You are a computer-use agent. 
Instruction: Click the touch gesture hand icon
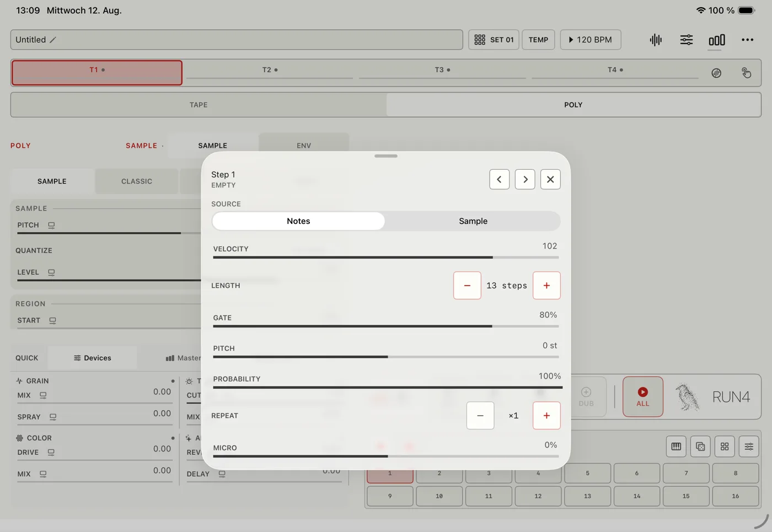746,73
